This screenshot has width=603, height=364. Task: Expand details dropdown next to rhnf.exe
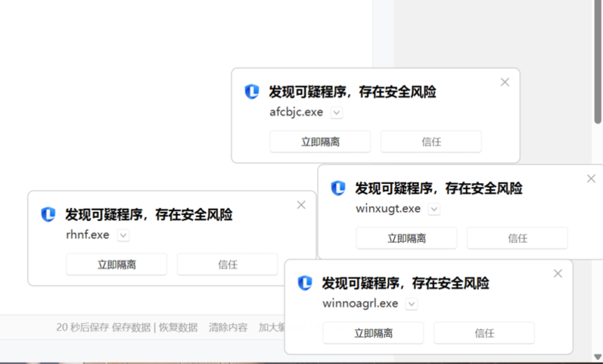tap(123, 235)
